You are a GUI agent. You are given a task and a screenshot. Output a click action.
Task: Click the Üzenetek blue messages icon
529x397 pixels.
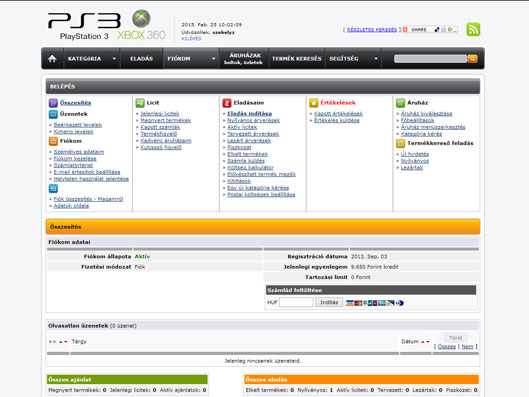point(53,114)
